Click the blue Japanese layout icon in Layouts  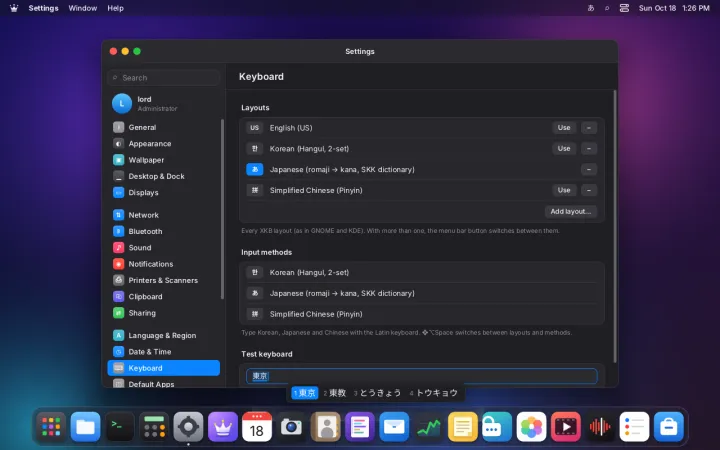[x=255, y=169]
